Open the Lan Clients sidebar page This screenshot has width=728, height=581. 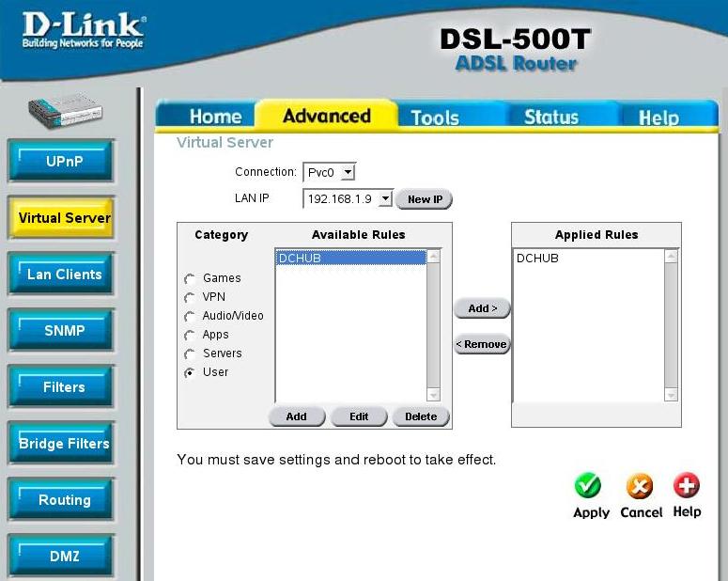coord(61,275)
